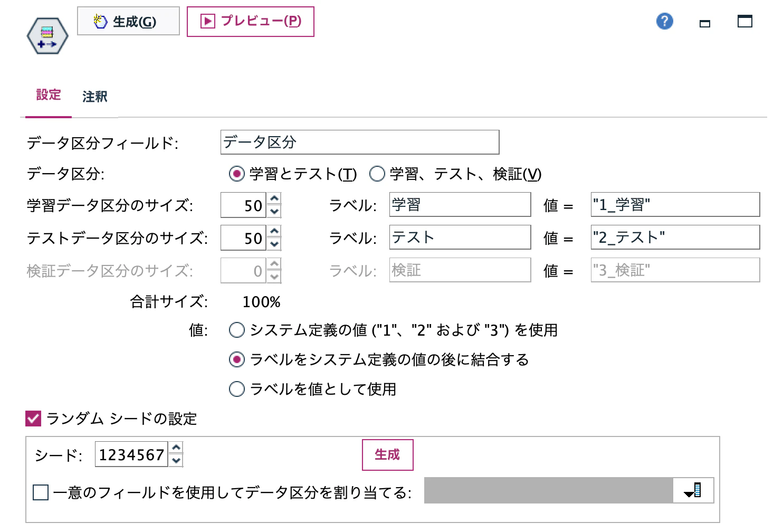Click the value field "1_学習"

coord(675,204)
